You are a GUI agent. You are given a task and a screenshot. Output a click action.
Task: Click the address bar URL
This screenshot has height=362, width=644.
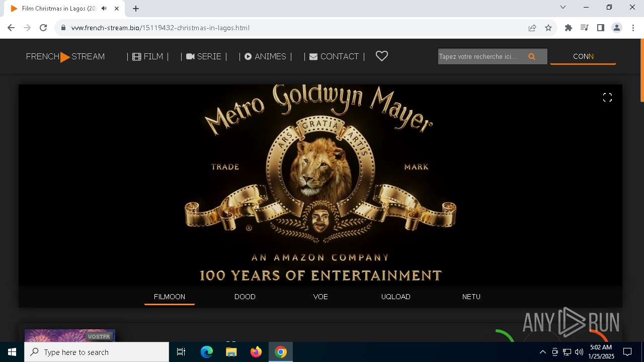[160, 28]
